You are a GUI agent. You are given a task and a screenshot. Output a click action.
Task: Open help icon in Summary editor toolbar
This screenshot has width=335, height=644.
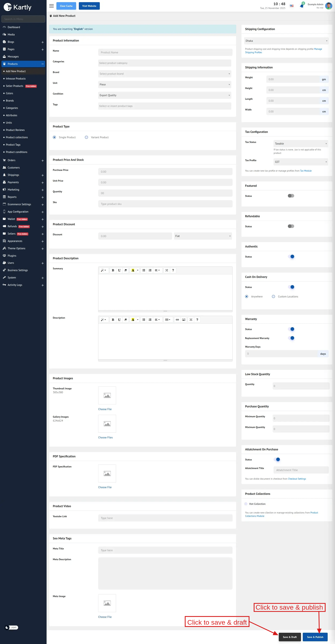tap(173, 270)
